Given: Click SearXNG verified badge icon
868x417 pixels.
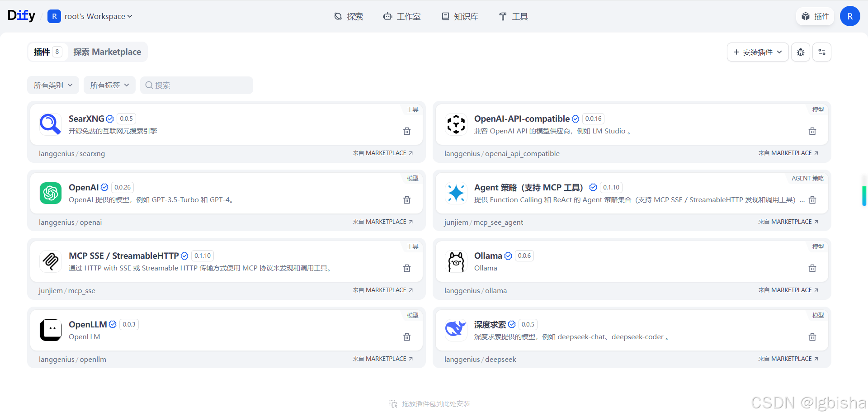Looking at the screenshot, I should click(x=110, y=119).
